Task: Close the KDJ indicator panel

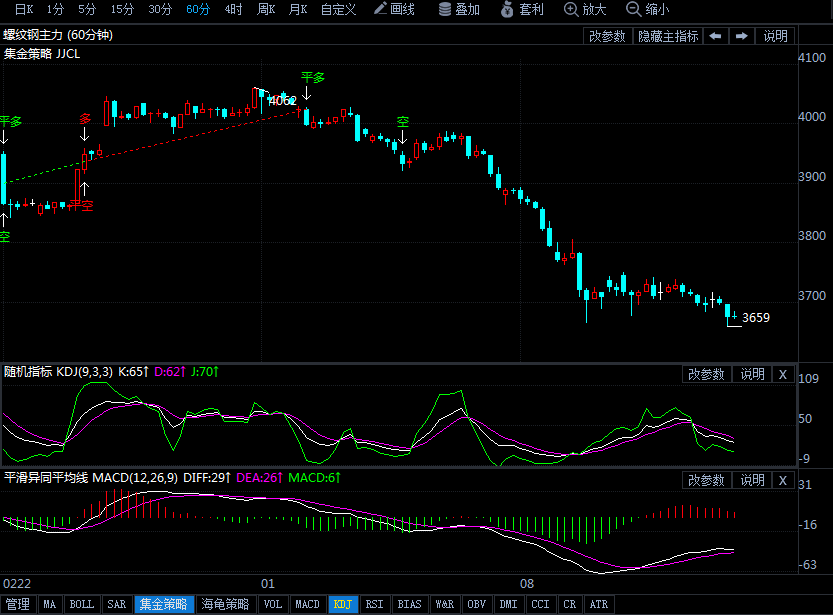Action: pos(783,374)
